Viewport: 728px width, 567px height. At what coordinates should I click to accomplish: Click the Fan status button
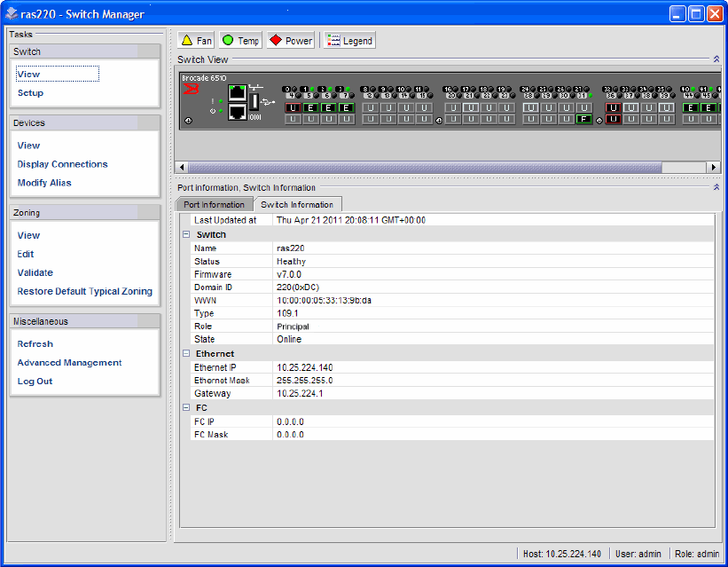[197, 41]
